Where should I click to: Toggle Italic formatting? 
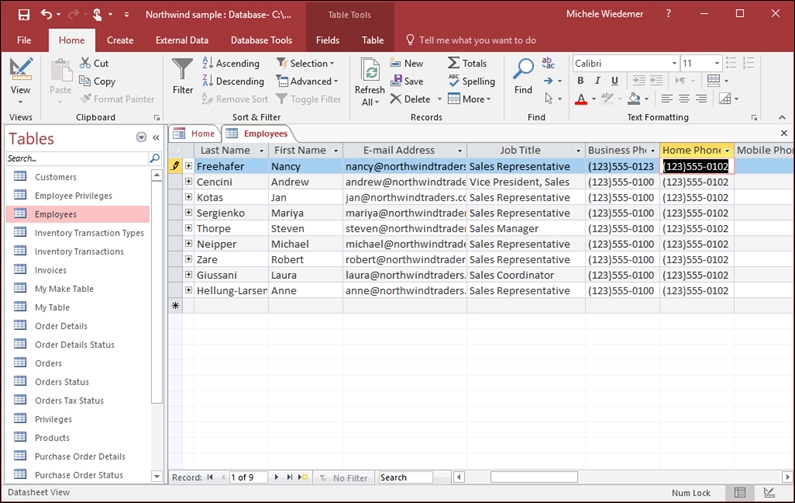coord(598,81)
